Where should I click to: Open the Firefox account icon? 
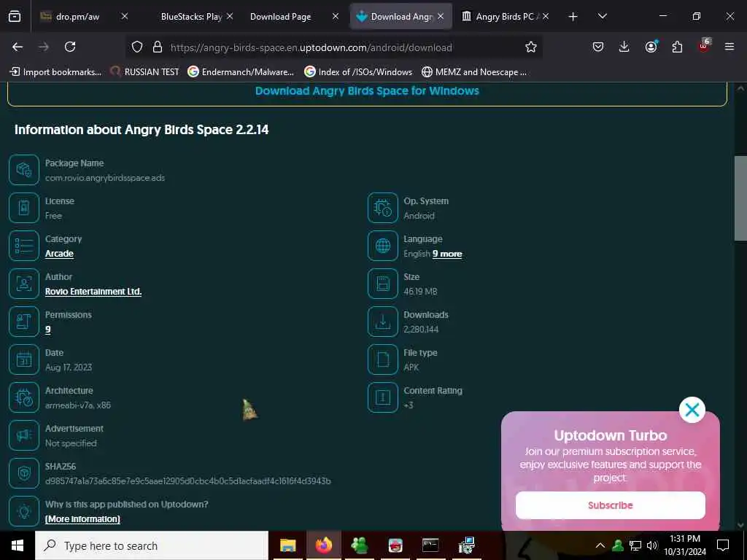pos(651,47)
